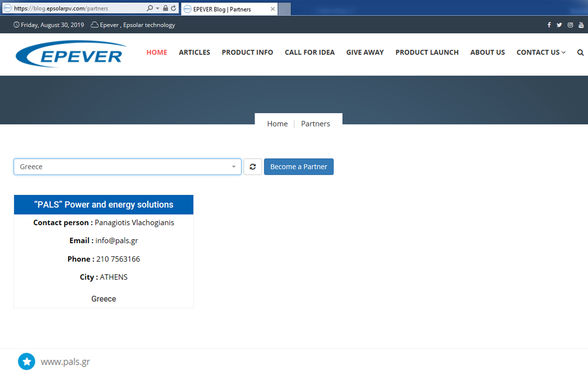Click the Friday, August 30, 2019 date
The image size is (588, 377).
coord(52,25)
